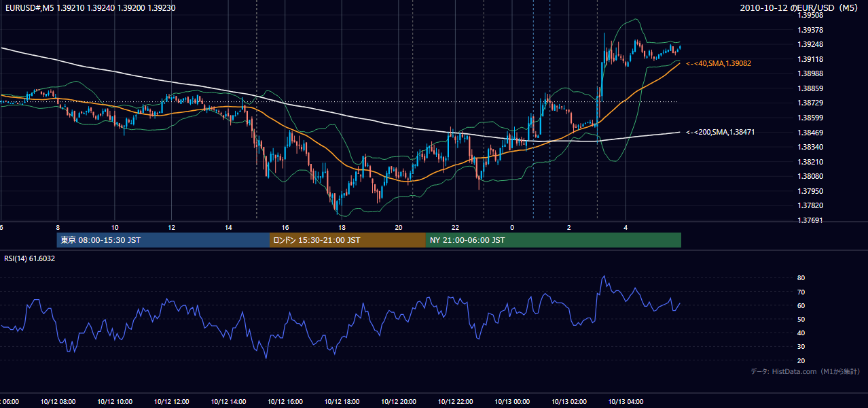Click the 1.37950 price axis label
Viewport: 868px width, 408px height.
point(810,191)
